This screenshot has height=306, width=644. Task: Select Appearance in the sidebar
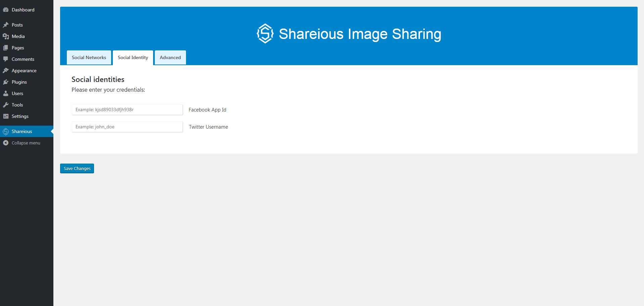(27, 71)
